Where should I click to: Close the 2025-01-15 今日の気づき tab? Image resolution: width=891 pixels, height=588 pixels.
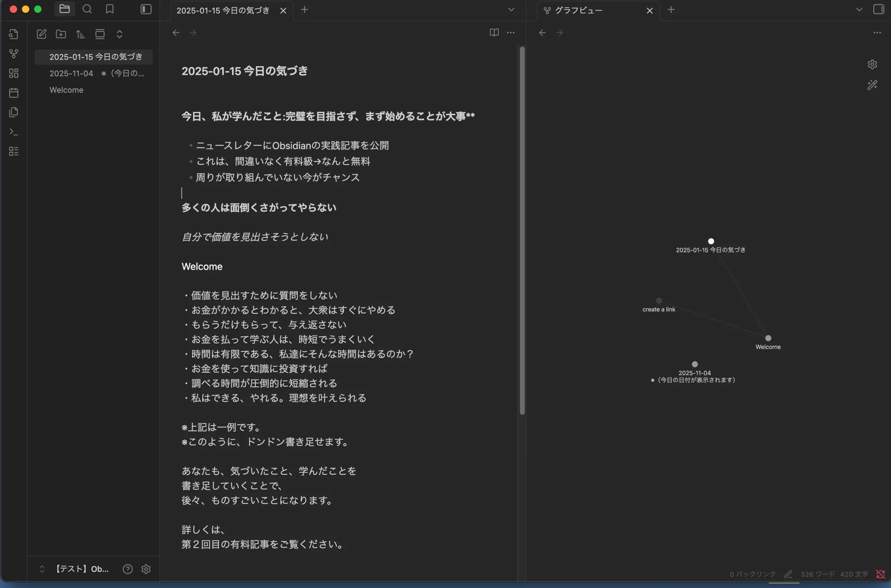pos(283,10)
